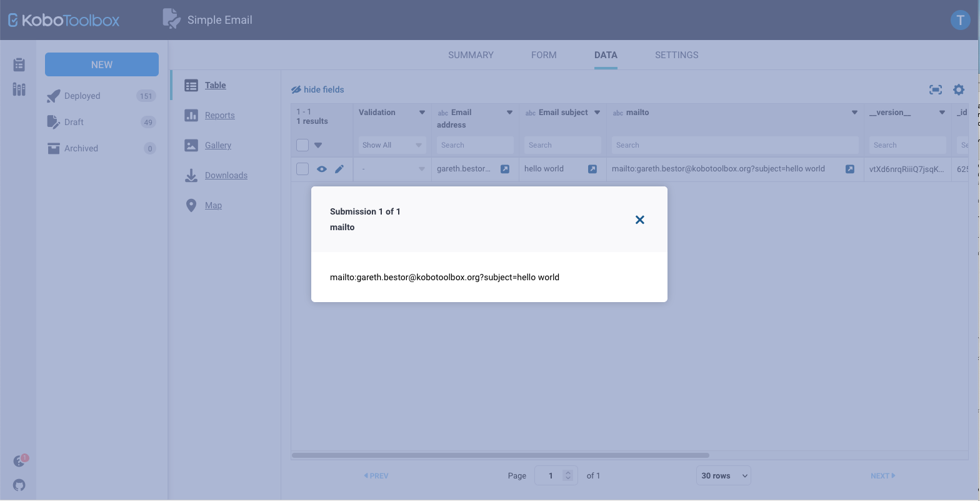Toggle fullscreen table view icon
The height and width of the screenshot is (501, 980).
click(935, 89)
